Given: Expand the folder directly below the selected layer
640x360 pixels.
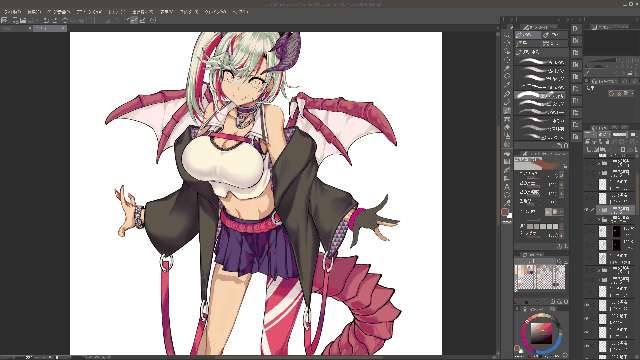Looking at the screenshot, I should click(598, 220).
